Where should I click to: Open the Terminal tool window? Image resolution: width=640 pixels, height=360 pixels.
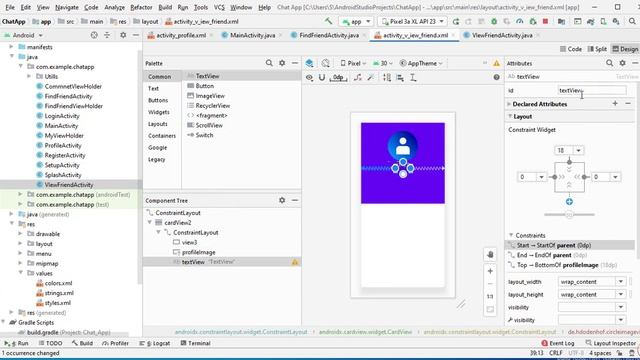[195, 343]
